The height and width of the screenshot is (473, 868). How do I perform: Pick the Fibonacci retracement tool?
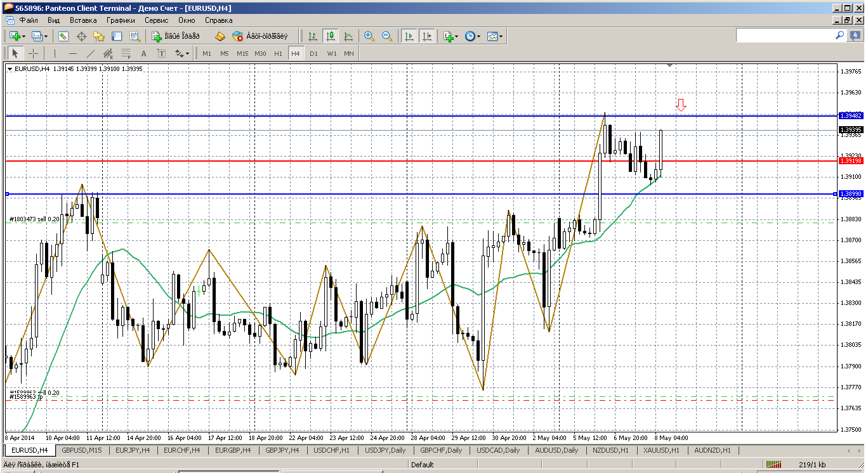[126, 53]
